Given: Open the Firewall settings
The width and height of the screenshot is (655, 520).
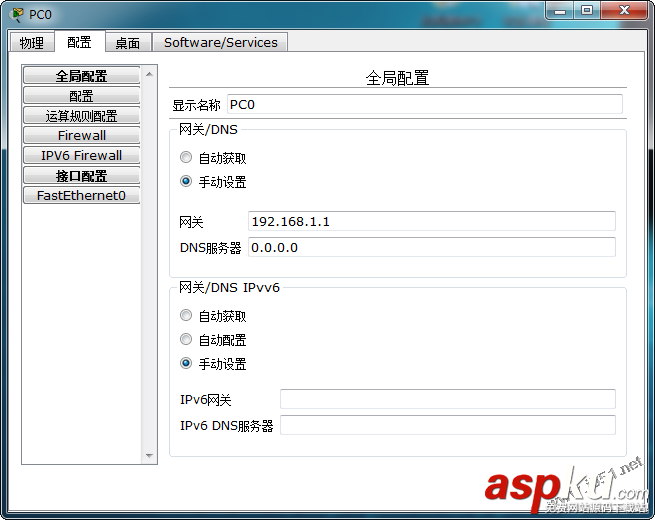Looking at the screenshot, I should [x=81, y=135].
